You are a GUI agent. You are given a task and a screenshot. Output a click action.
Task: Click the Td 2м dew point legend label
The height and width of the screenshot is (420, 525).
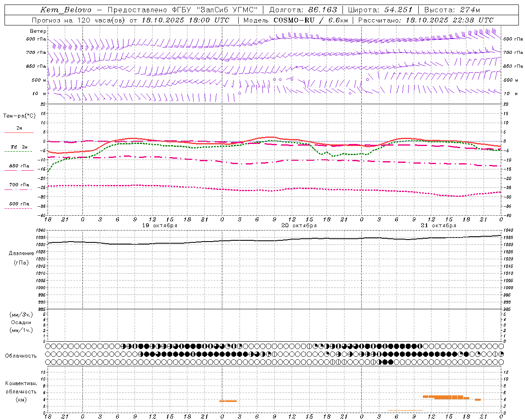coord(19,147)
